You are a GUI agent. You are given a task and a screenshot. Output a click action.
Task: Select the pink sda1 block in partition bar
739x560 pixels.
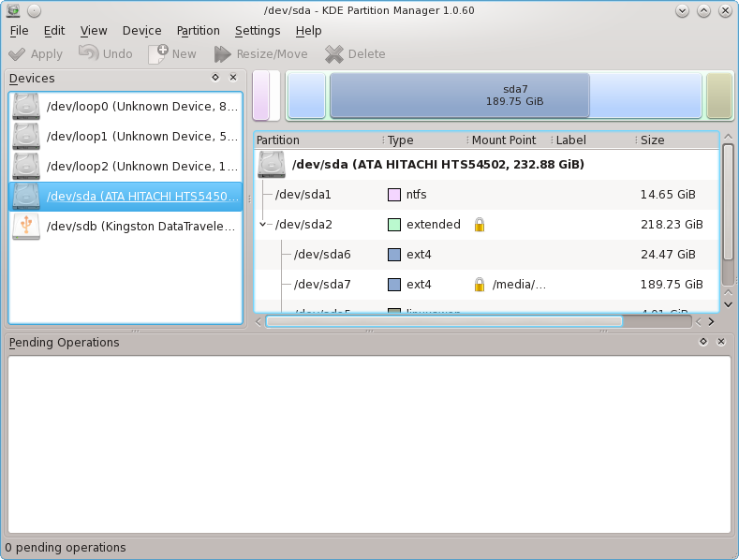pyautogui.click(x=260, y=96)
